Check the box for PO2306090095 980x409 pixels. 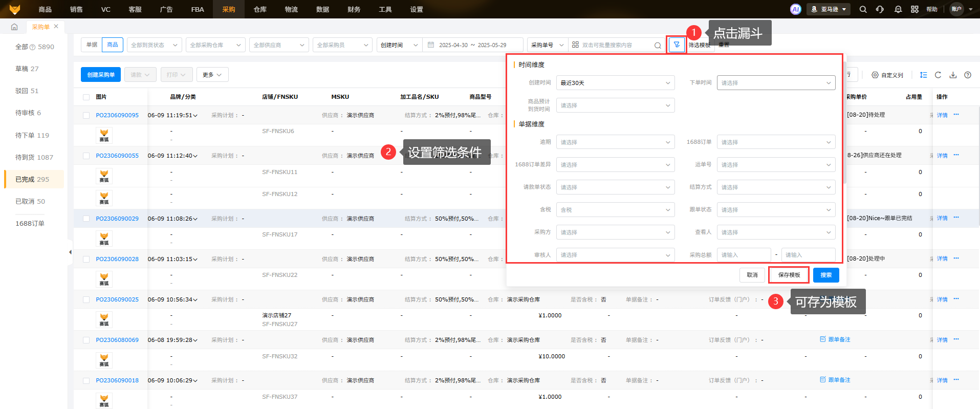[x=86, y=116]
